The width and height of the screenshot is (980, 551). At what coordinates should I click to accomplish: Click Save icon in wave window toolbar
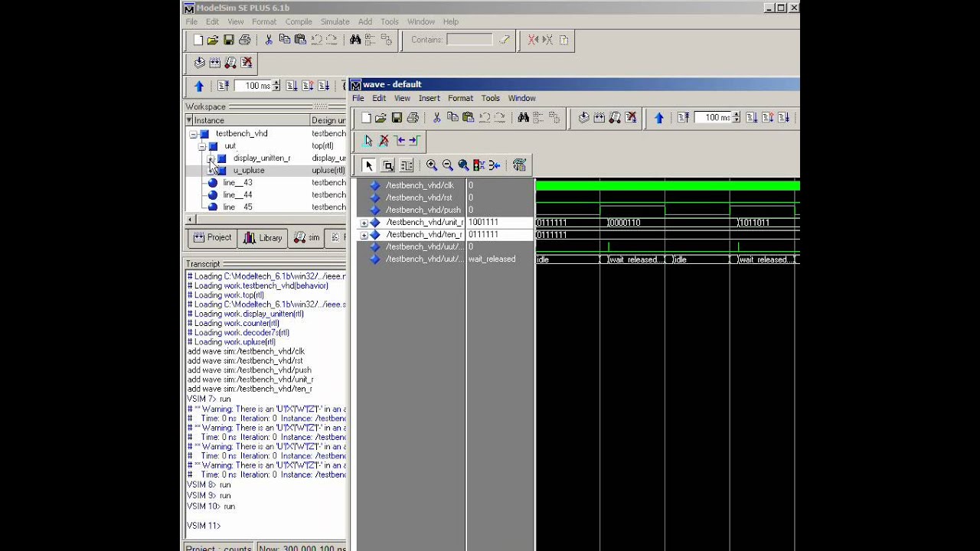point(397,117)
